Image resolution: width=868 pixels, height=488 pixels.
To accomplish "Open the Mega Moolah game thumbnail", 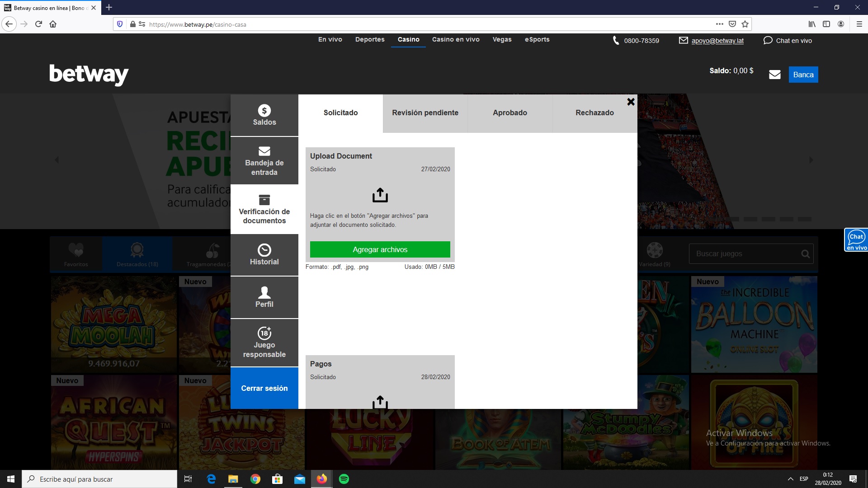I will click(114, 324).
